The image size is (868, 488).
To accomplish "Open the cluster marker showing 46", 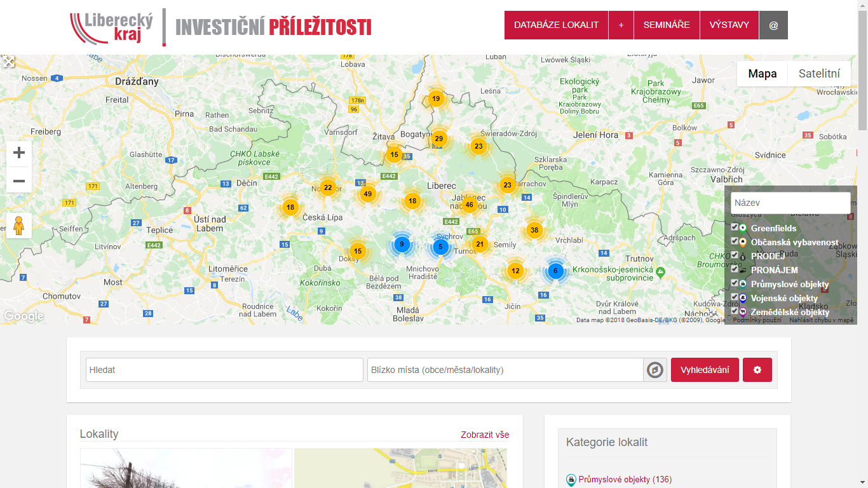I will pyautogui.click(x=469, y=205).
